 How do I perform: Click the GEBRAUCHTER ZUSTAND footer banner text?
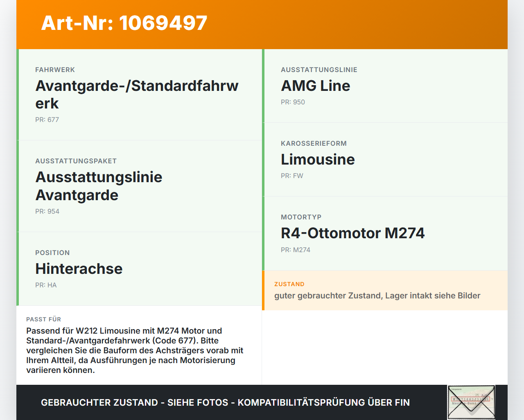225,402
